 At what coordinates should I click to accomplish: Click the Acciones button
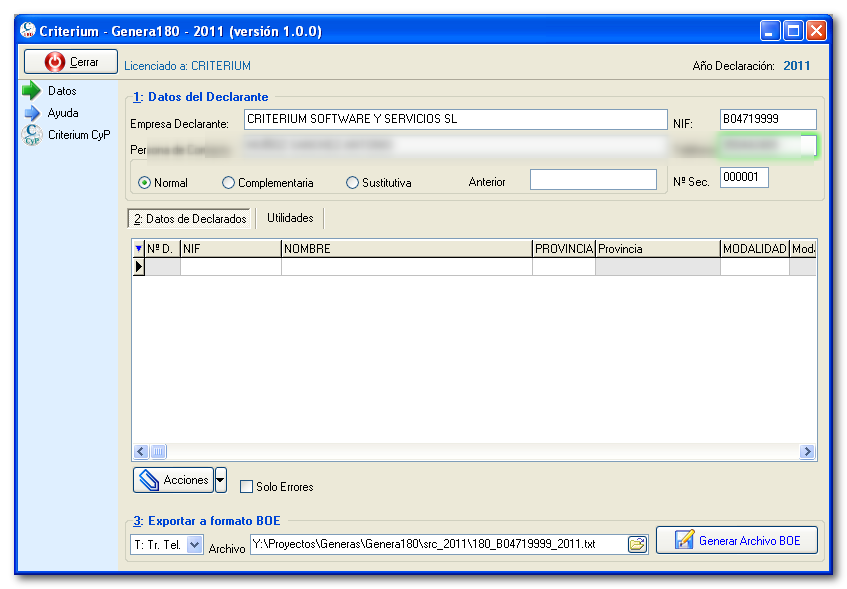coord(173,480)
